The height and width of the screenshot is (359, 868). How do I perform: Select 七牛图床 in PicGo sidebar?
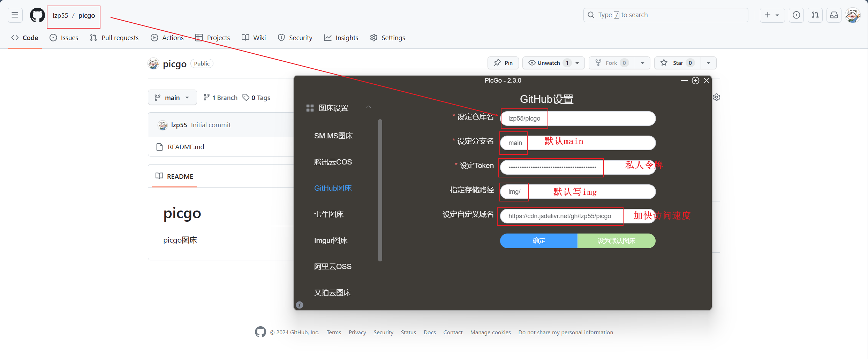pyautogui.click(x=329, y=214)
